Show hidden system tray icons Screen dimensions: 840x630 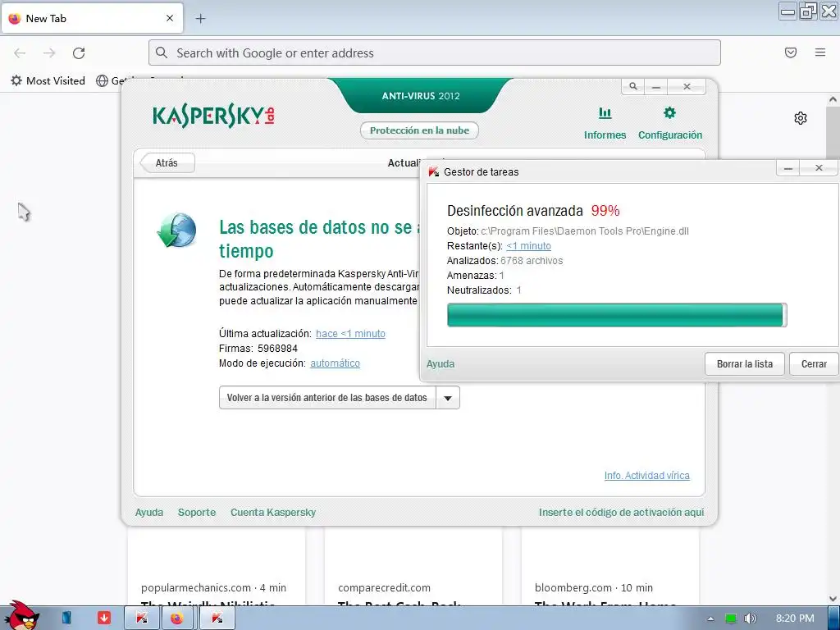point(710,619)
